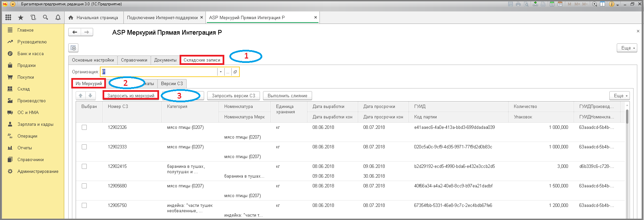Click the Print icon in the title bar
The height and width of the screenshot is (220, 644).
(518, 4)
